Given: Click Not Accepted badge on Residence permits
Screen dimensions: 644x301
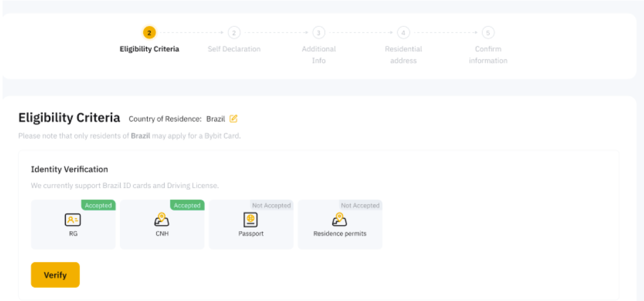Looking at the screenshot, I should pyautogui.click(x=360, y=205).
